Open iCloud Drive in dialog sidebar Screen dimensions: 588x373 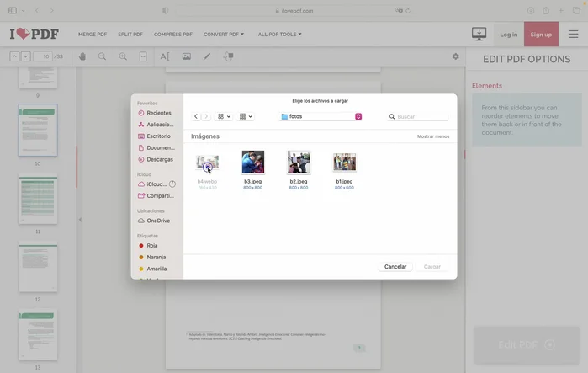[156, 184]
